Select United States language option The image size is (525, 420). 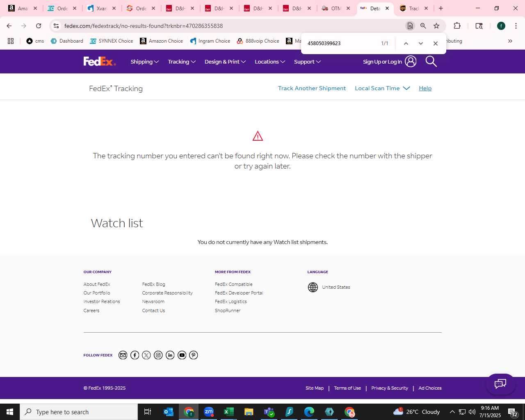336,287
